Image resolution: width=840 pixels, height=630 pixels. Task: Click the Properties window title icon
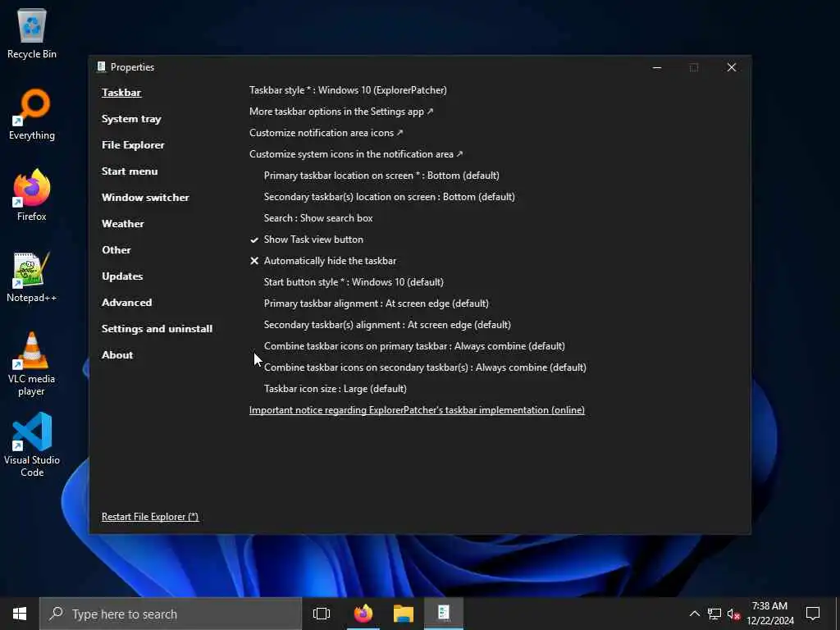pyautogui.click(x=101, y=67)
